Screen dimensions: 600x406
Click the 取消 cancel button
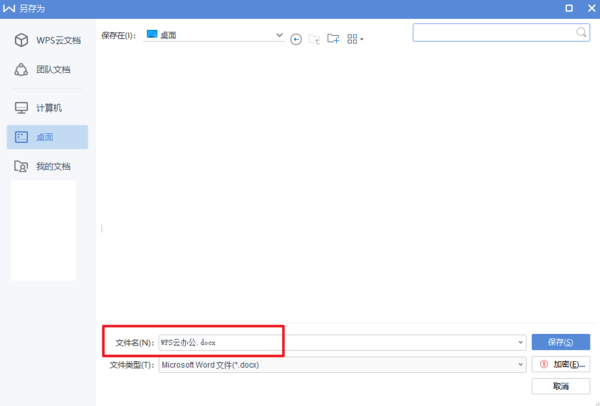pyautogui.click(x=561, y=386)
